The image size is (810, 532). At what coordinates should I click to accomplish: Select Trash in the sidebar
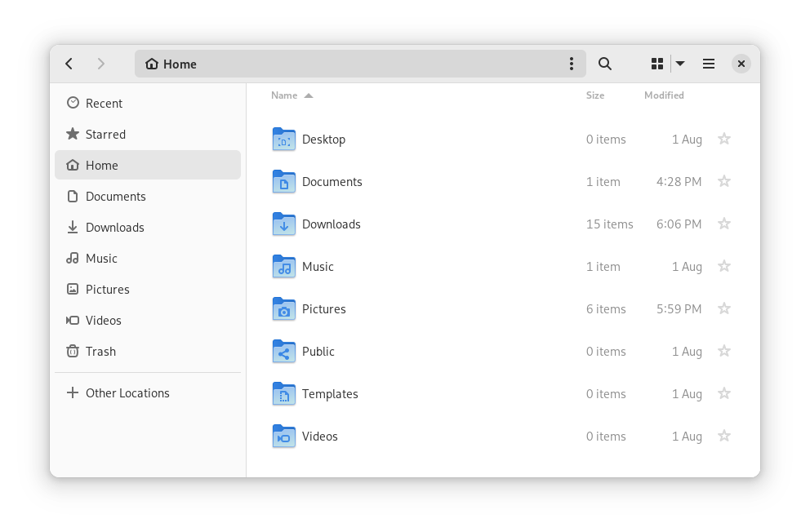point(100,352)
